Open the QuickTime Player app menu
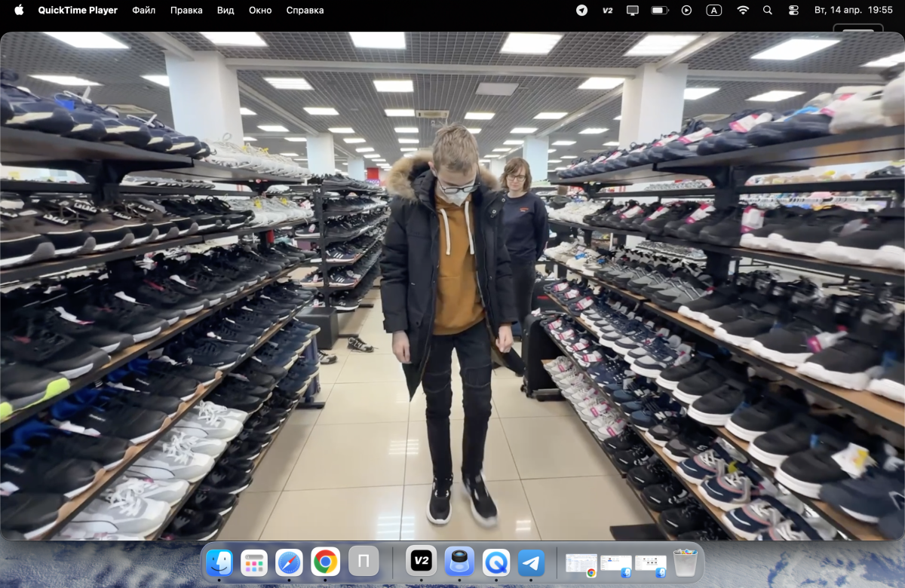The height and width of the screenshot is (588, 905). click(78, 11)
